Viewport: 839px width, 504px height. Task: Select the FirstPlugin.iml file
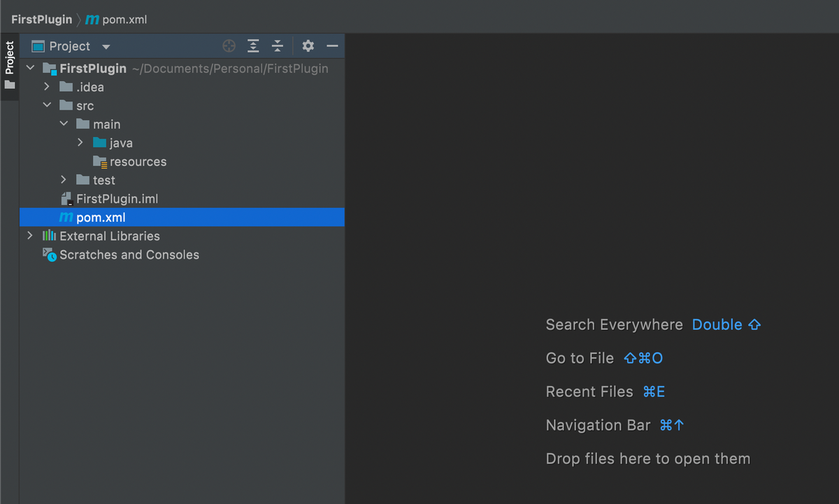117,199
